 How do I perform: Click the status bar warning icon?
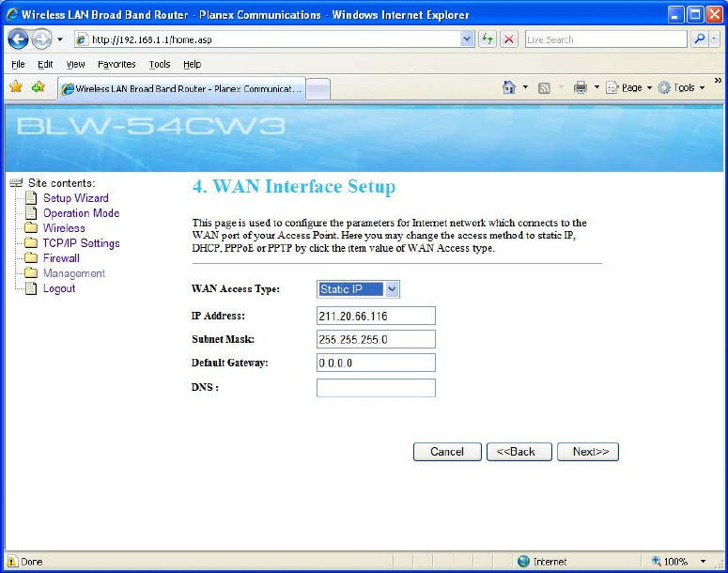click(12, 561)
